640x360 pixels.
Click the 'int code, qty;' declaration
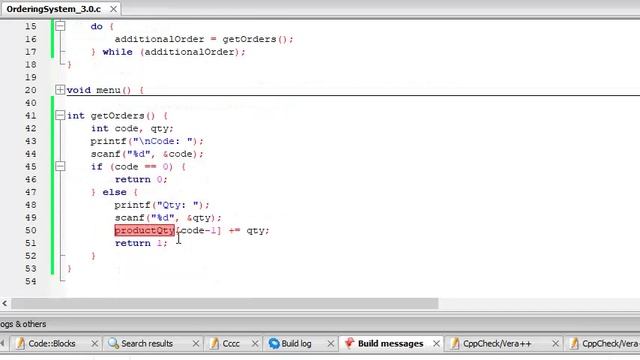pyautogui.click(x=132, y=129)
